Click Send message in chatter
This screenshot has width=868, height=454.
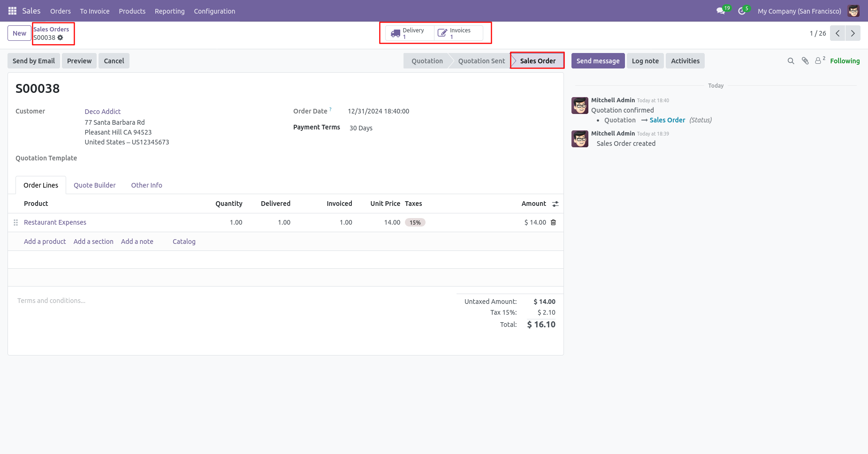(598, 61)
